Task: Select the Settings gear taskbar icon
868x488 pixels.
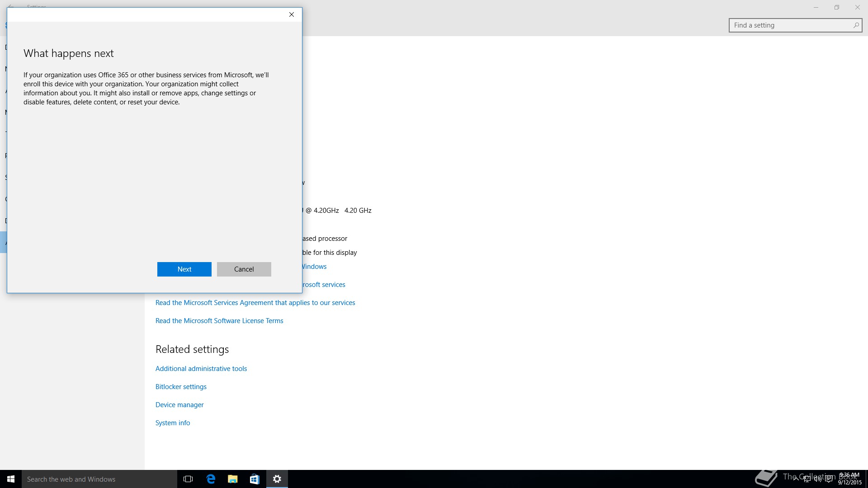Action: (x=277, y=479)
